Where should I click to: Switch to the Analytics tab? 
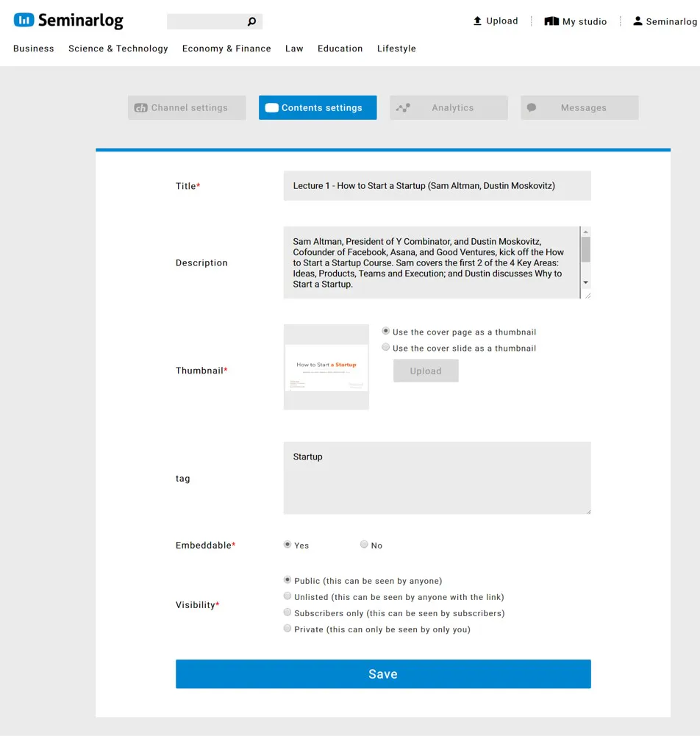click(x=449, y=108)
